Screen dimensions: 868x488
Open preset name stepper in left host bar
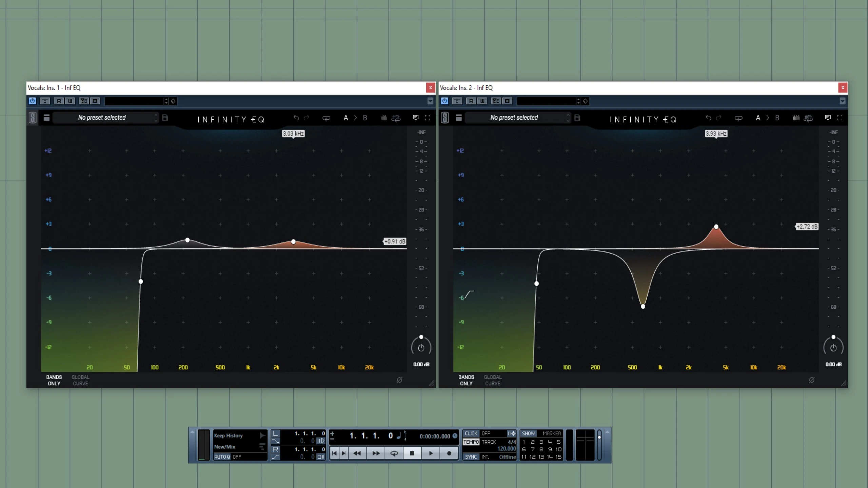(x=166, y=101)
